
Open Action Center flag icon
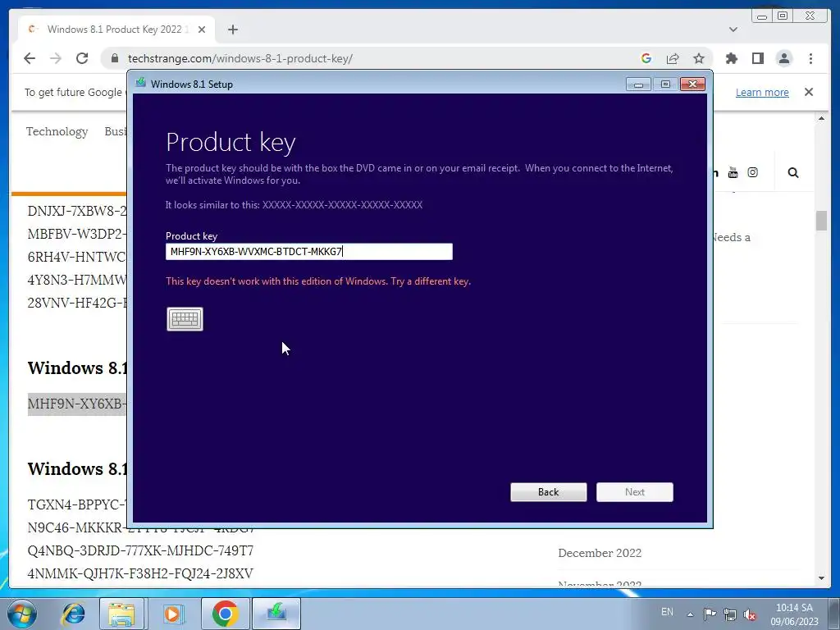click(x=710, y=614)
